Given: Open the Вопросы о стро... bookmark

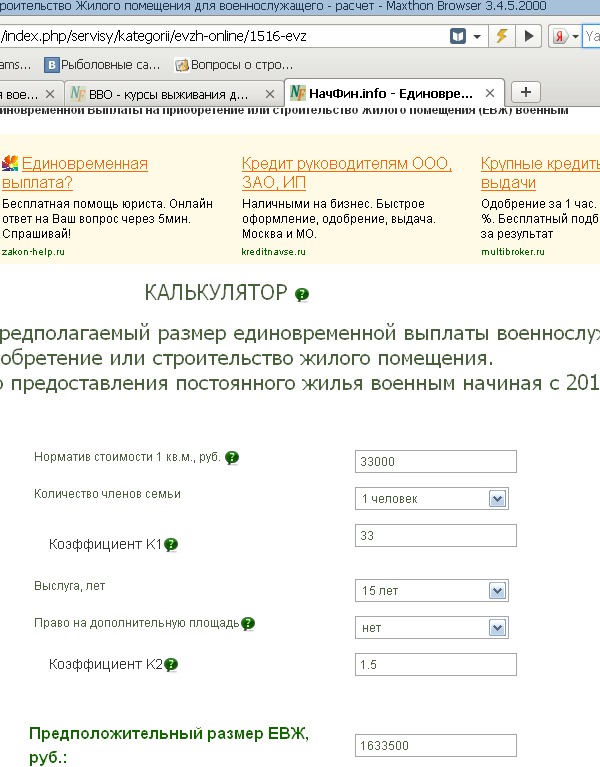Looking at the screenshot, I should [x=235, y=65].
